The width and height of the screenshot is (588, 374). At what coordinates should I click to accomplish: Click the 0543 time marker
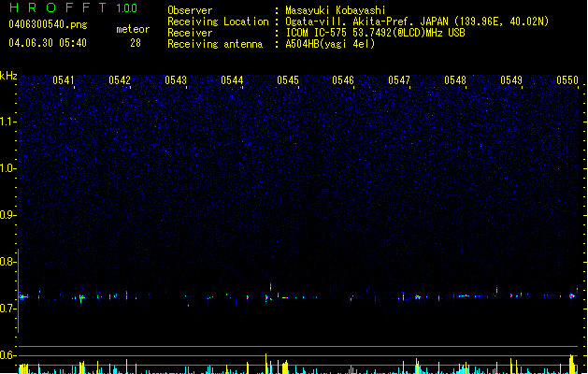(176, 80)
